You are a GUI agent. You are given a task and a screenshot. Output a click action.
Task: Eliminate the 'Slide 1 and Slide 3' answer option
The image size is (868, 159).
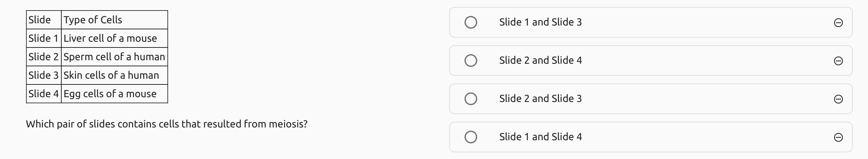click(838, 23)
